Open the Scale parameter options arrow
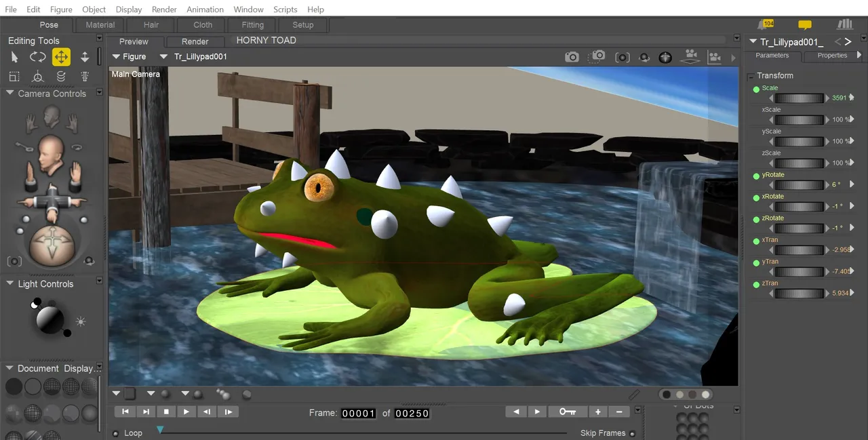Image resolution: width=868 pixels, height=440 pixels. point(851,98)
